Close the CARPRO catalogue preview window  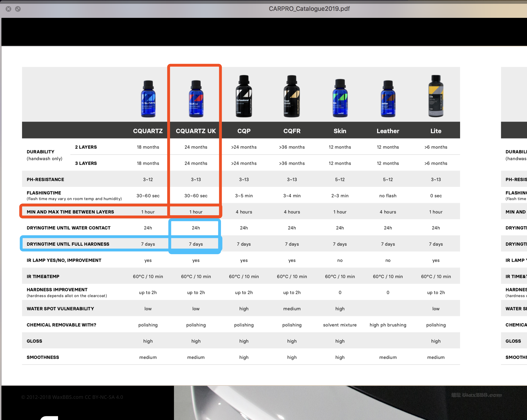pyautogui.click(x=8, y=9)
